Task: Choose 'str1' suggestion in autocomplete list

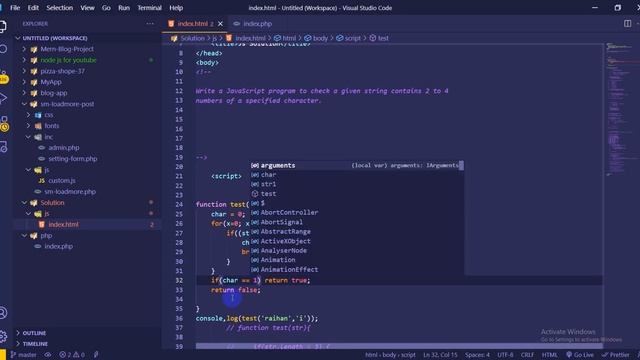Action: pos(357,184)
